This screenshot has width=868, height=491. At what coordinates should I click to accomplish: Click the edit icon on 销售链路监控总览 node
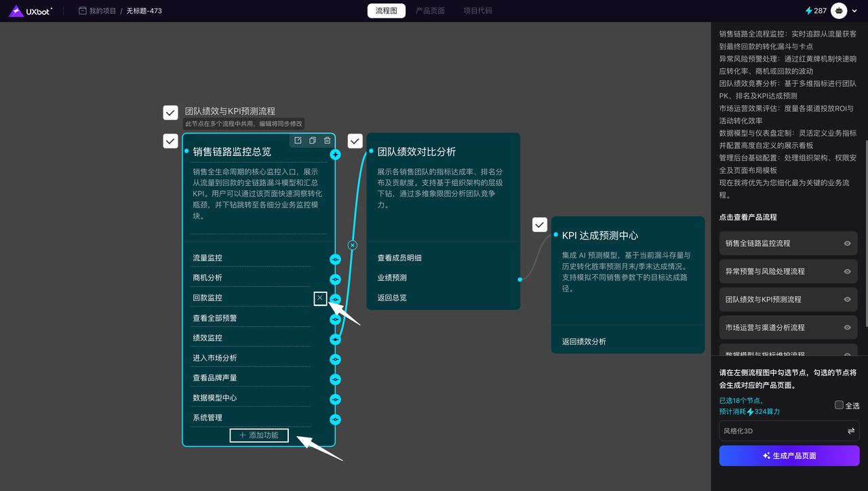[x=298, y=140]
